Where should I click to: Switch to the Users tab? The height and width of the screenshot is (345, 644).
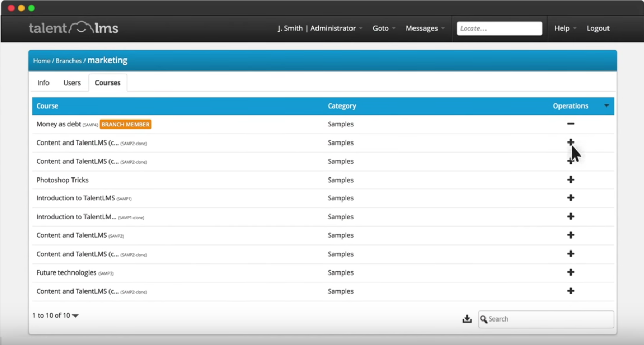pyautogui.click(x=72, y=82)
